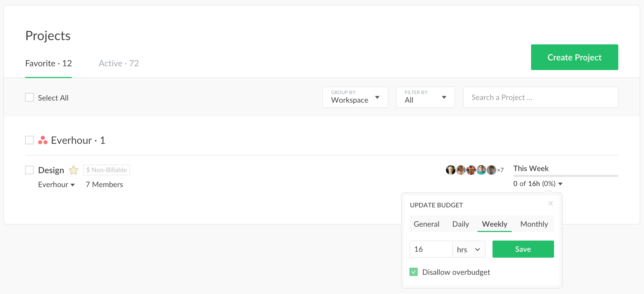Select the Monthly budget tab
Screen dimensions: 644x294
coord(534,224)
